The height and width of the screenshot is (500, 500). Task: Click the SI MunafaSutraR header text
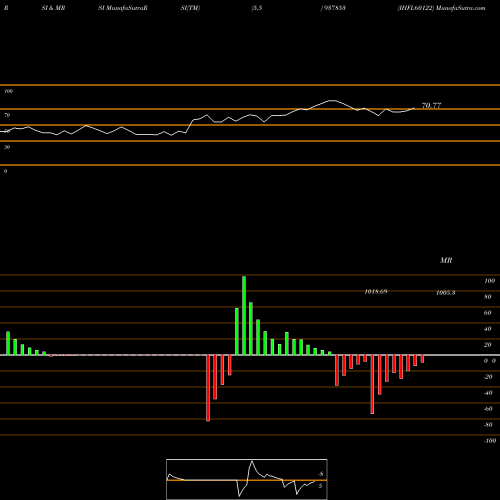tap(123, 8)
